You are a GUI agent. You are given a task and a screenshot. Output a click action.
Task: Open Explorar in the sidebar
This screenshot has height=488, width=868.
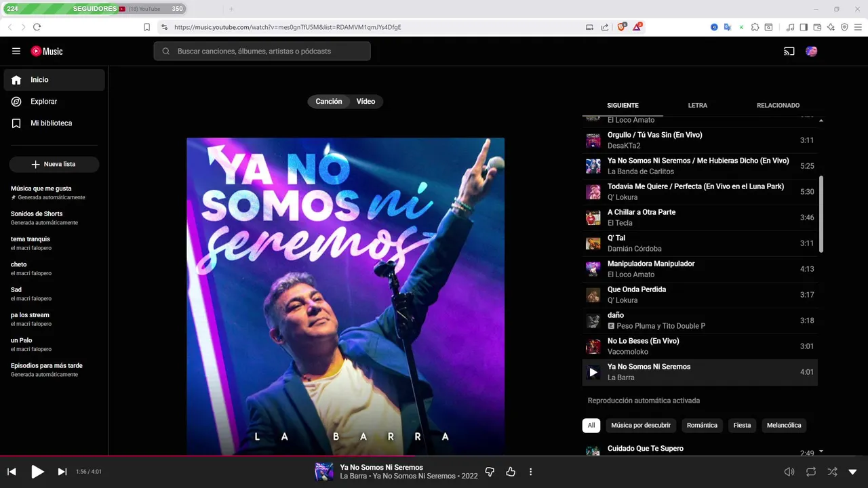click(54, 102)
